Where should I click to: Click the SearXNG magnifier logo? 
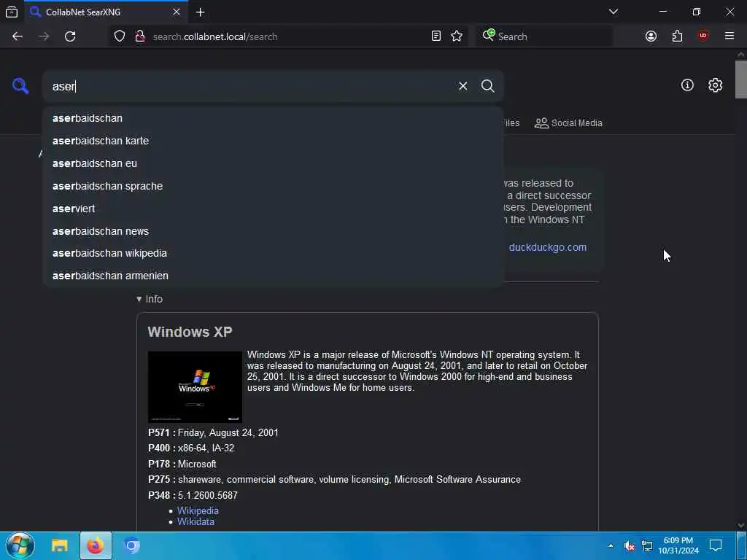coord(20,86)
